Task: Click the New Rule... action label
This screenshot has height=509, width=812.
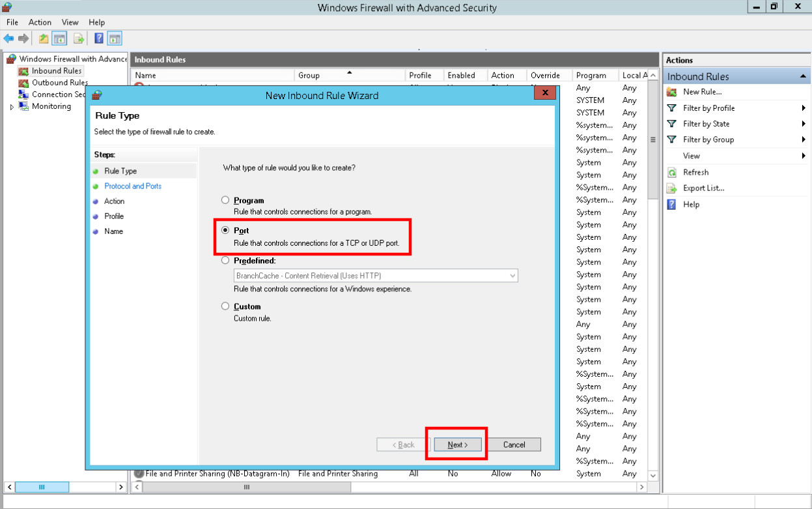Action: click(x=702, y=92)
